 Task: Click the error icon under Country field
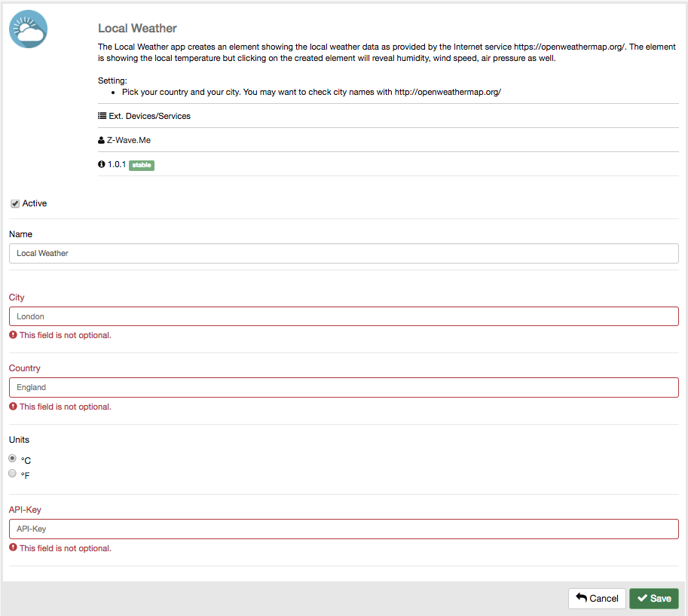point(13,407)
